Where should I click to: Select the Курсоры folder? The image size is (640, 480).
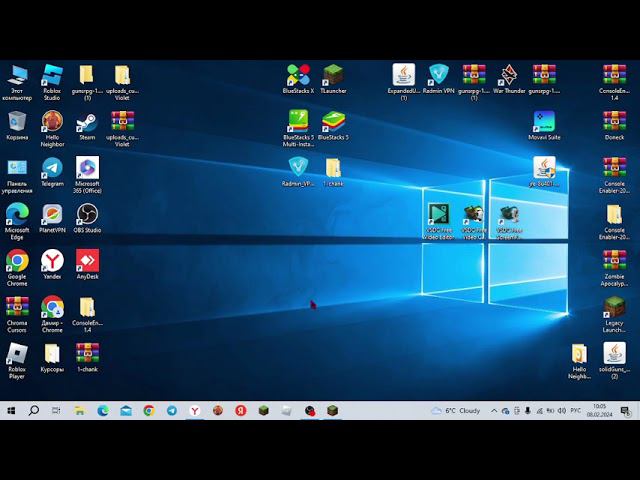[52, 357]
